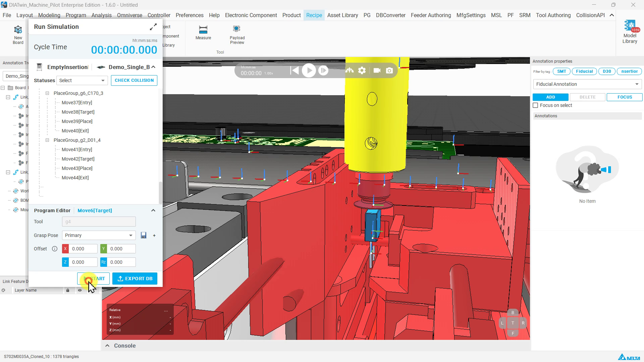644x362 pixels.
Task: Click the Delta logo in status bar
Action: 629,357
